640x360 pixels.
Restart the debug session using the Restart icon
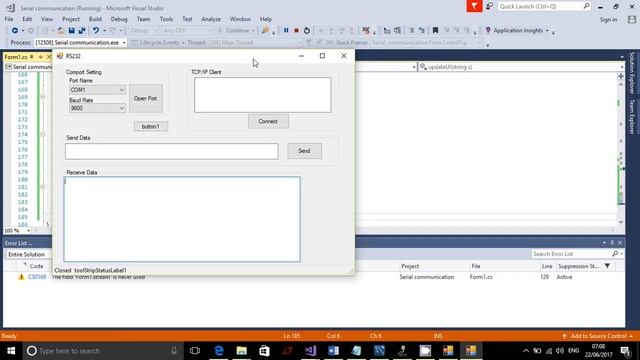pyautogui.click(x=307, y=31)
